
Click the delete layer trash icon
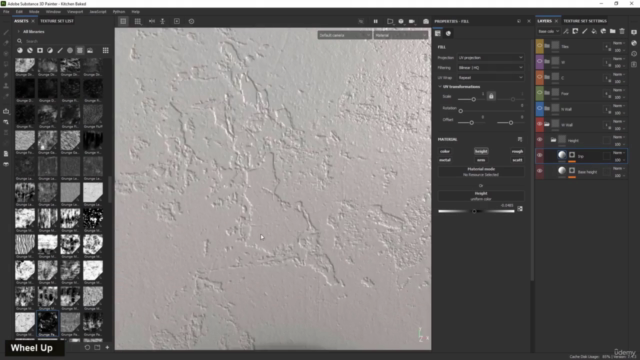coord(622,31)
